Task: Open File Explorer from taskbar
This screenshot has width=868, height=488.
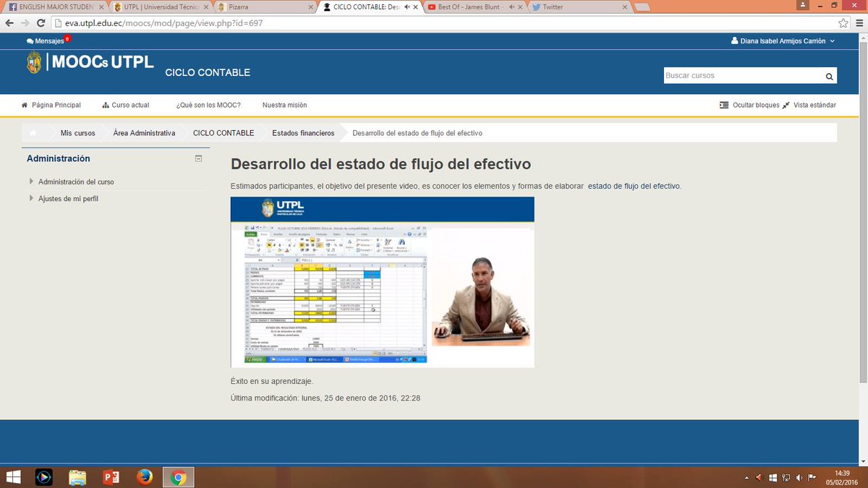Action: coord(77,477)
